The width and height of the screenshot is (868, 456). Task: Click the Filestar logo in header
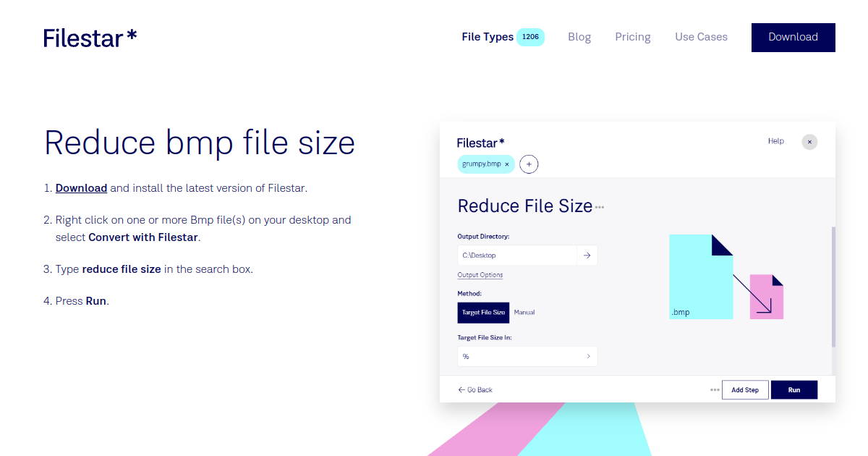tap(90, 38)
